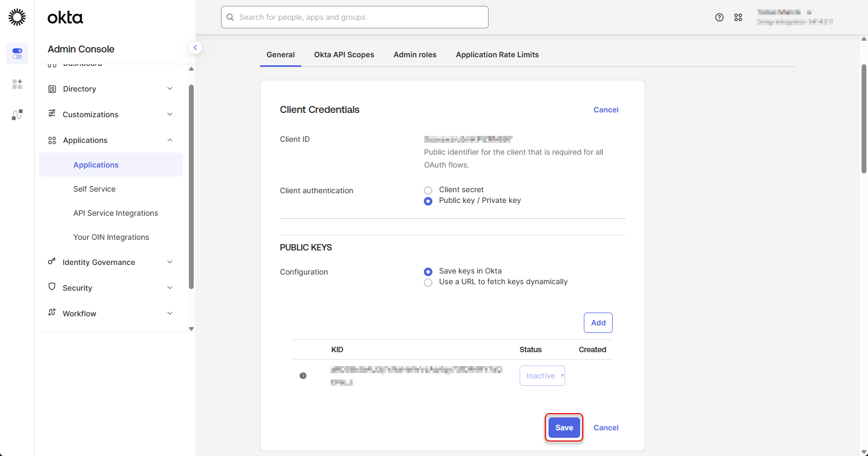Switch to the Okta API Scopes tab
Viewport: 868px width, 456px height.
[344, 55]
